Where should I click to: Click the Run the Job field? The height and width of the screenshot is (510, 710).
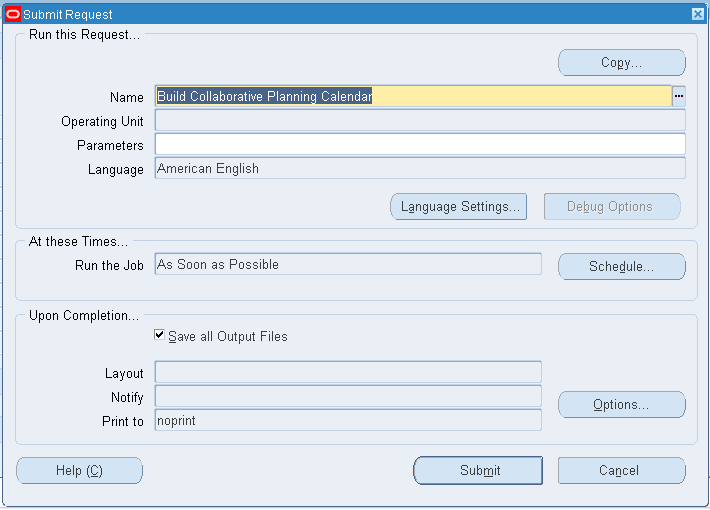pyautogui.click(x=348, y=265)
